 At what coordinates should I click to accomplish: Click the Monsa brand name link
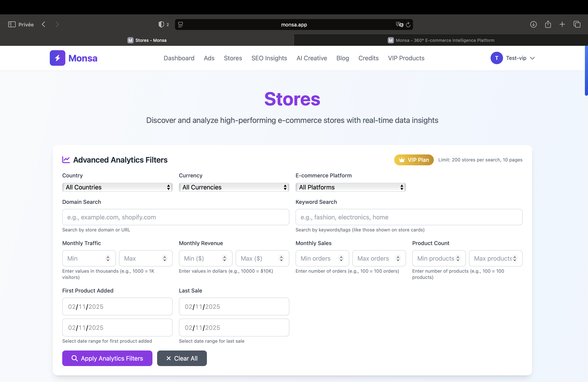(x=83, y=58)
